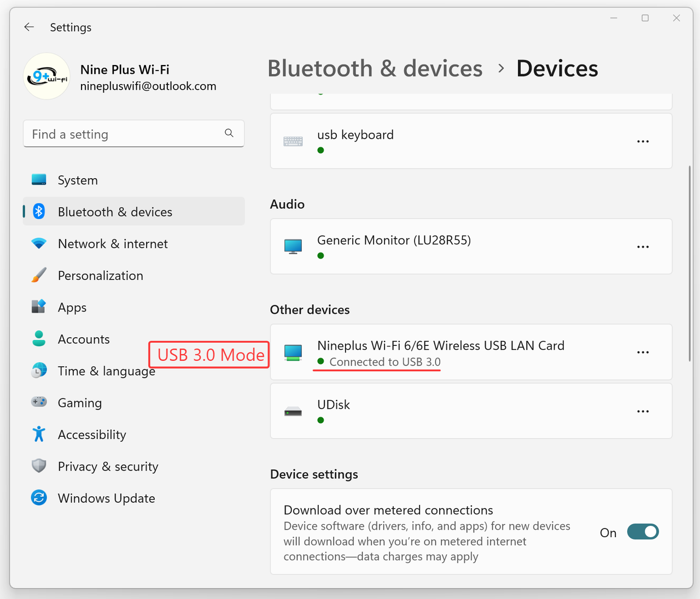Go to Network & internet settings
The width and height of the screenshot is (700, 599).
(x=133, y=243)
